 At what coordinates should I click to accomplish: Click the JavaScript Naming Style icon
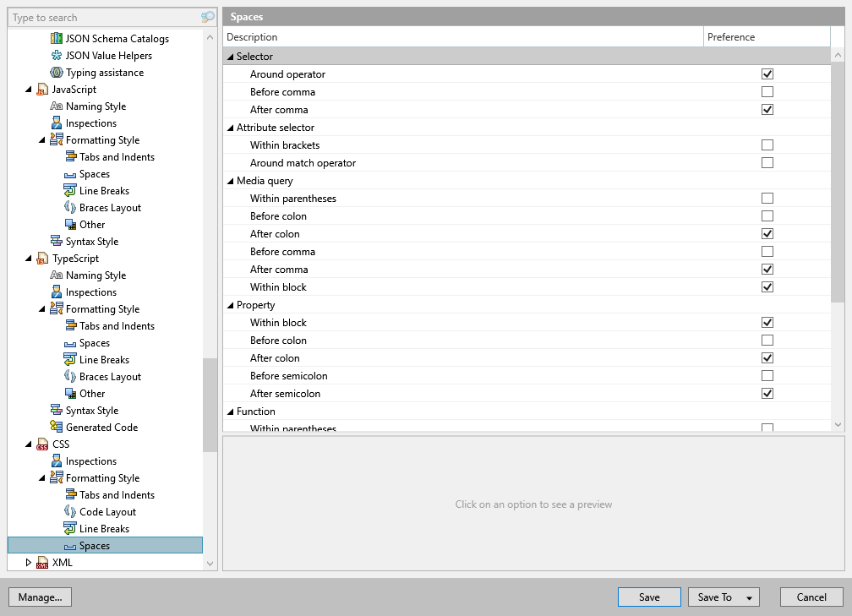tap(56, 106)
